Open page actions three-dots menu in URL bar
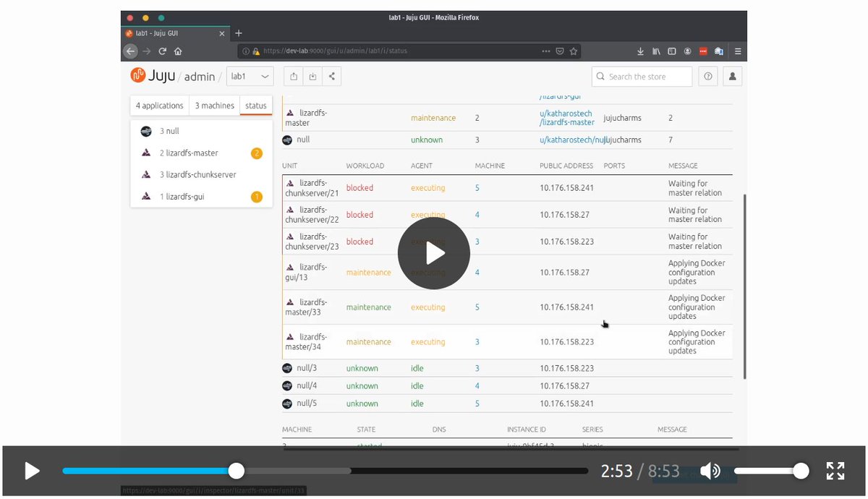The height and width of the screenshot is (499, 868). (x=546, y=51)
